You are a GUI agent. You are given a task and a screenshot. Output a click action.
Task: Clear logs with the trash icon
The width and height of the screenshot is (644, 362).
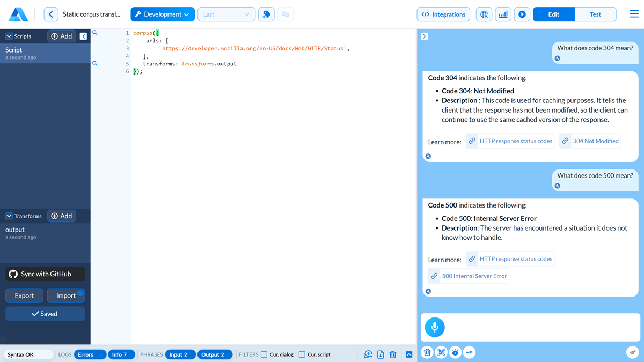pyautogui.click(x=393, y=354)
